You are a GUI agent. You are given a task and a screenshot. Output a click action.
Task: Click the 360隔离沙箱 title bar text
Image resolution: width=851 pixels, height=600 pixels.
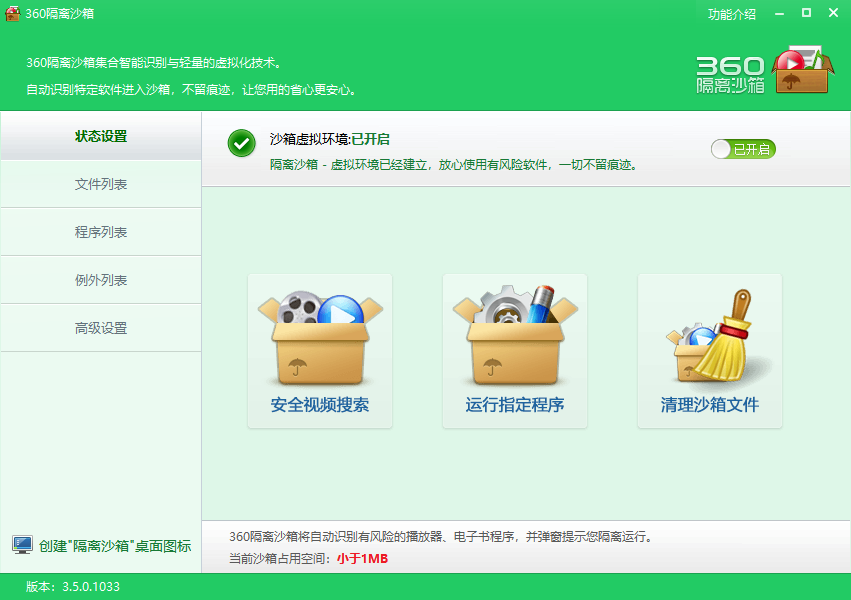(x=60, y=14)
